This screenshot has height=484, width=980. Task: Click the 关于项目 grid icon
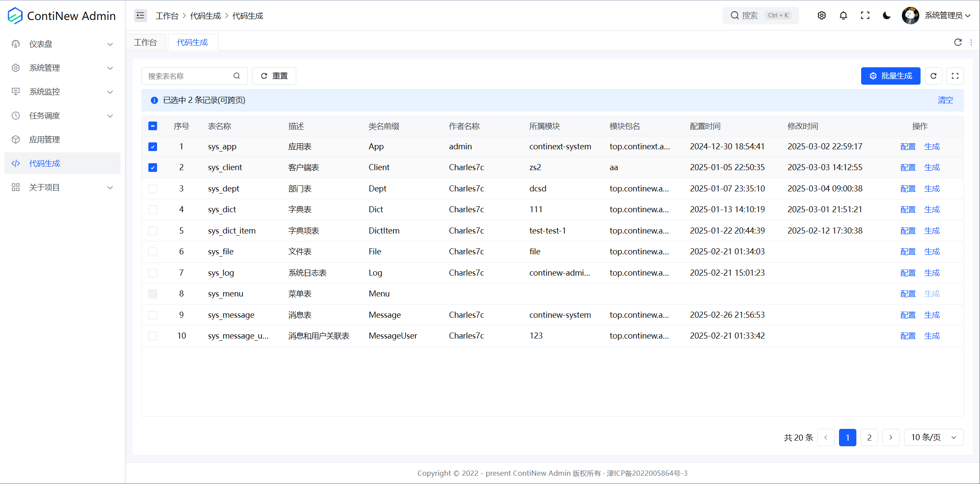16,187
